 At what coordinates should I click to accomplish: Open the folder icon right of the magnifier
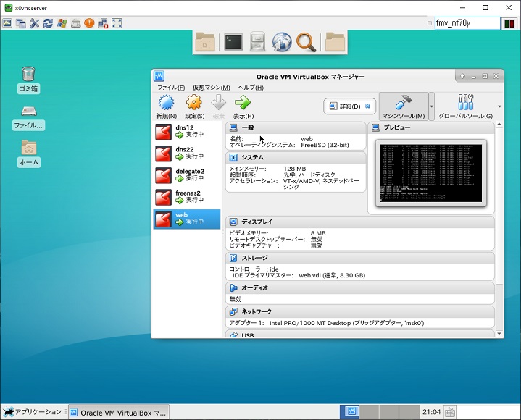[x=335, y=42]
